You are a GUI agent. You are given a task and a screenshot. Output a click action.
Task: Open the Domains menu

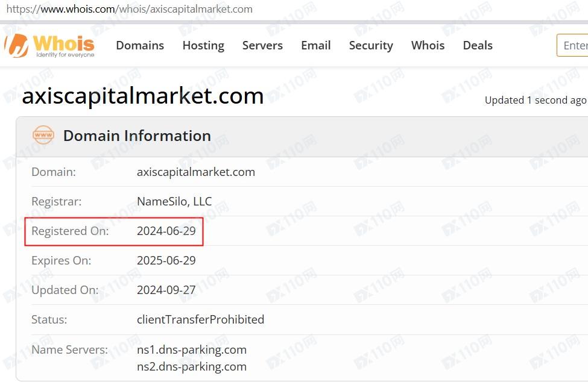140,46
